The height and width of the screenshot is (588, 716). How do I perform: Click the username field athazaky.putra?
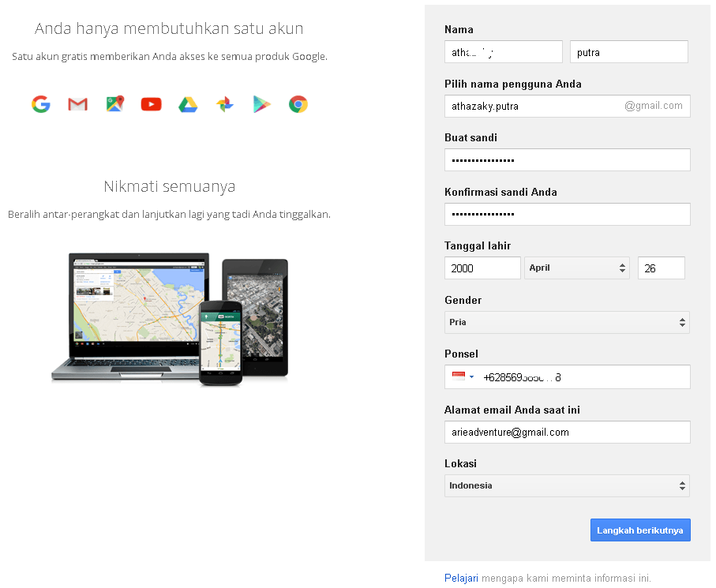(x=533, y=106)
